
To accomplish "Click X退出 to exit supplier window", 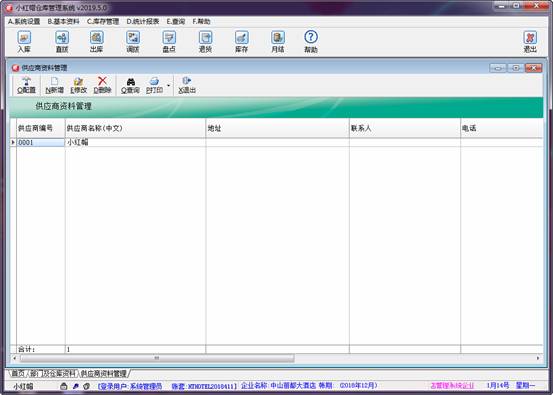I will (x=187, y=85).
